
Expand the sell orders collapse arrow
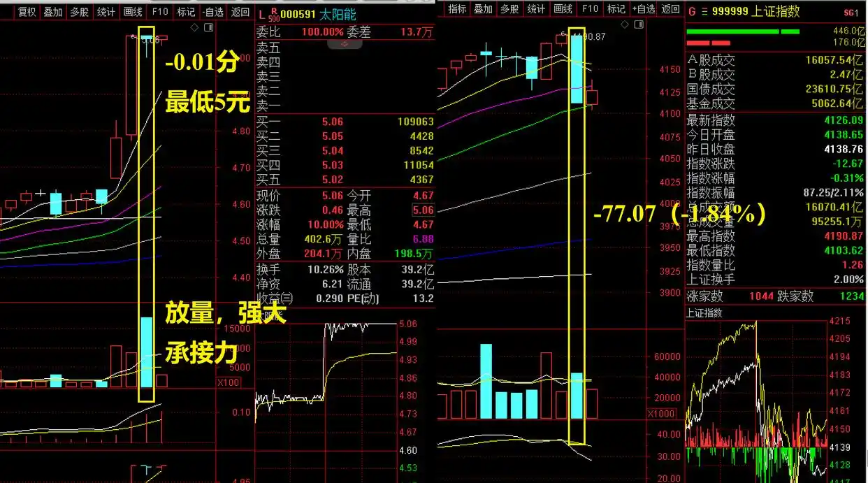click(345, 44)
